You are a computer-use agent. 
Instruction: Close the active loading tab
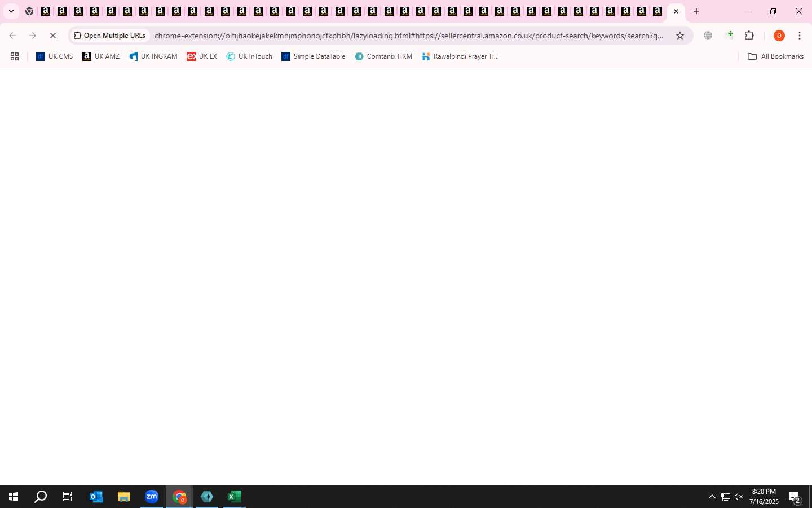pos(676,11)
